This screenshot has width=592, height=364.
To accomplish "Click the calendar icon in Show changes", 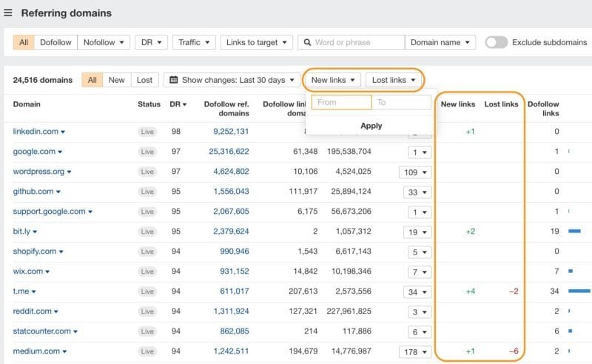I will point(172,80).
